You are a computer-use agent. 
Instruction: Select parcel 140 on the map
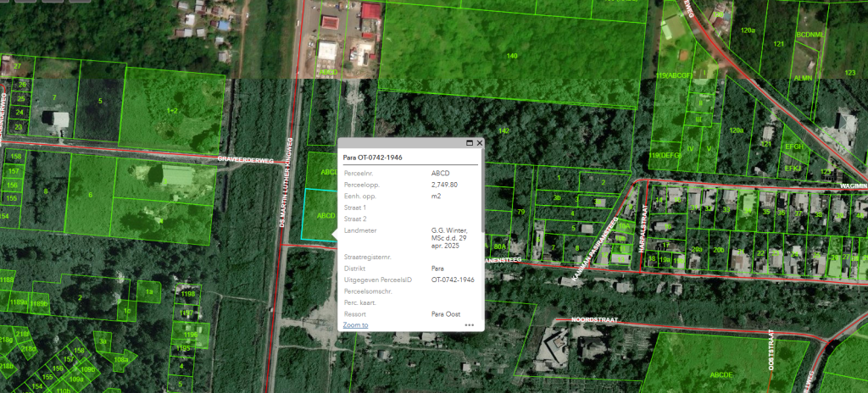[x=511, y=56]
